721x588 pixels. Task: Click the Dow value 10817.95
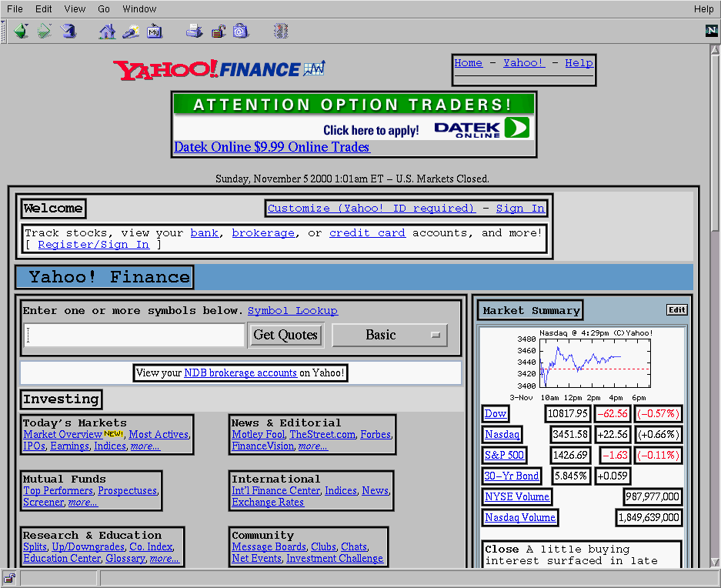567,413
